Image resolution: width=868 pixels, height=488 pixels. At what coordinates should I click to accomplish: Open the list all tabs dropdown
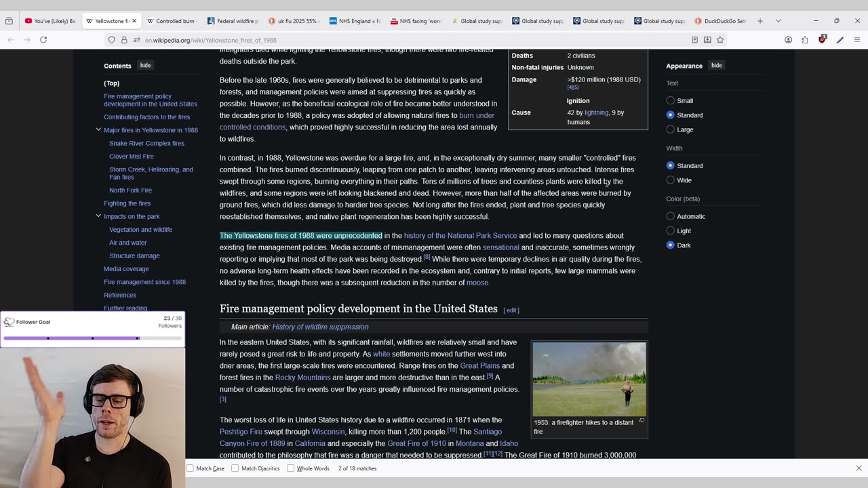[x=778, y=21]
